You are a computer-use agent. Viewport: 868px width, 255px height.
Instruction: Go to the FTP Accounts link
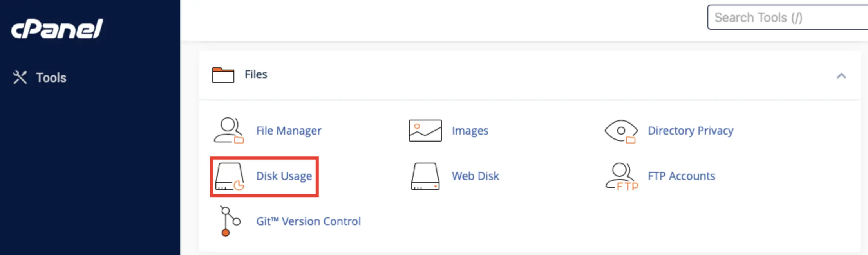click(x=682, y=176)
